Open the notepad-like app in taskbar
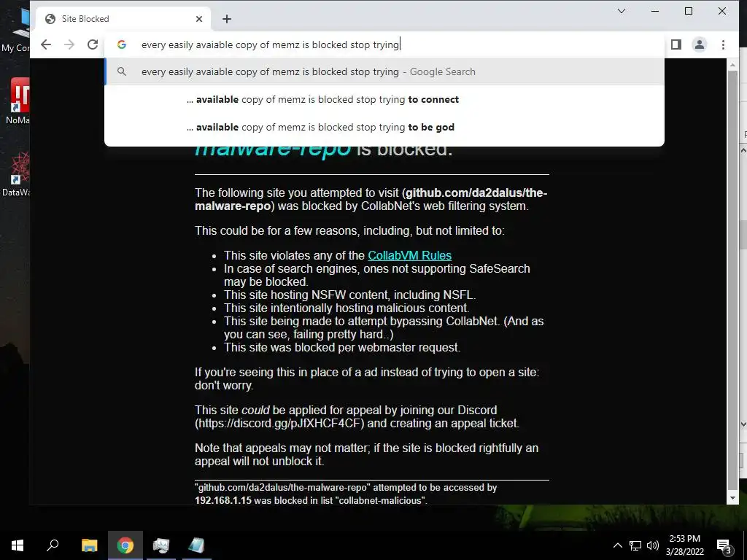Image resolution: width=747 pixels, height=560 pixels. click(197, 545)
